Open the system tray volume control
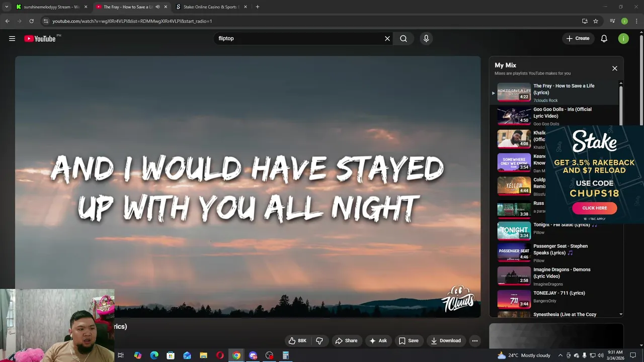The image size is (644, 362). tap(600, 355)
